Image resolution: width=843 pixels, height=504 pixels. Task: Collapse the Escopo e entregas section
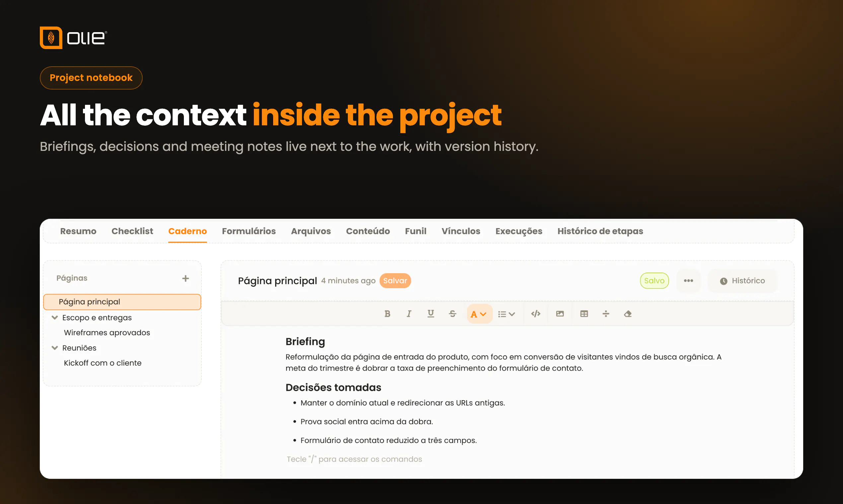55,318
